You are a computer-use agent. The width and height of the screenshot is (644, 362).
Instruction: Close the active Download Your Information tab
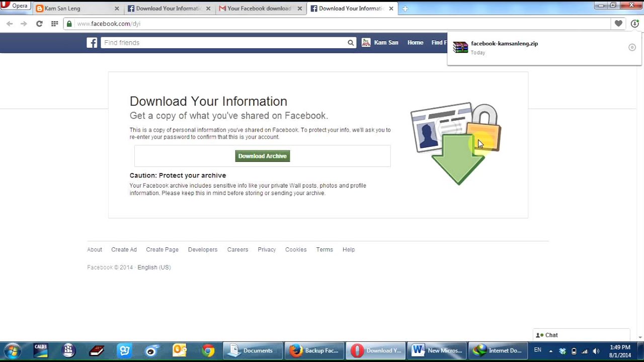[x=391, y=9]
